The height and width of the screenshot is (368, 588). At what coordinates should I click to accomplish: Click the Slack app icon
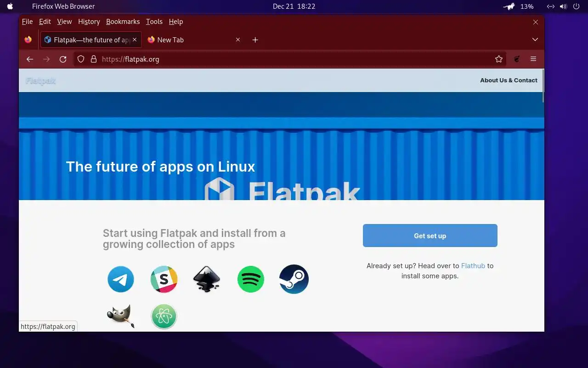[164, 279]
